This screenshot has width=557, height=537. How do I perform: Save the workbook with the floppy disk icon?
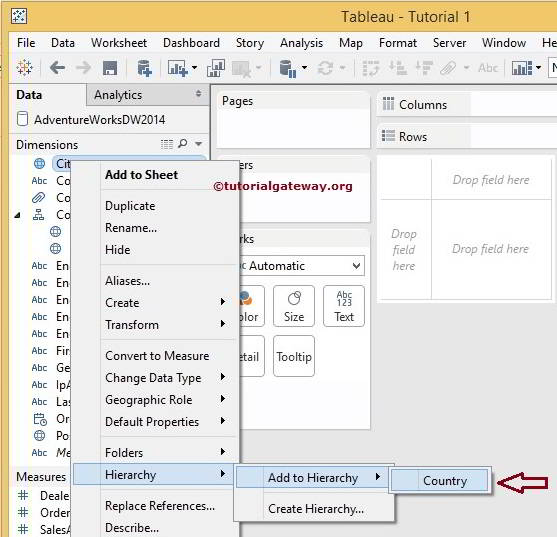pyautogui.click(x=110, y=67)
